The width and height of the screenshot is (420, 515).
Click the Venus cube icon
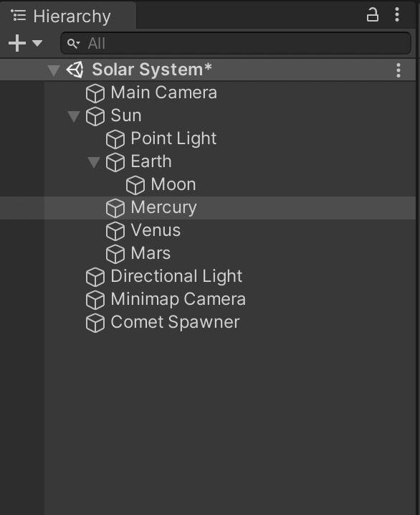[115, 231]
